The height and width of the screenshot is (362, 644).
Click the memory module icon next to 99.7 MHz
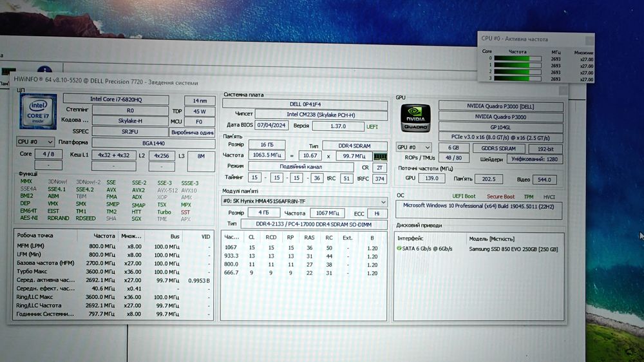[x=380, y=157]
